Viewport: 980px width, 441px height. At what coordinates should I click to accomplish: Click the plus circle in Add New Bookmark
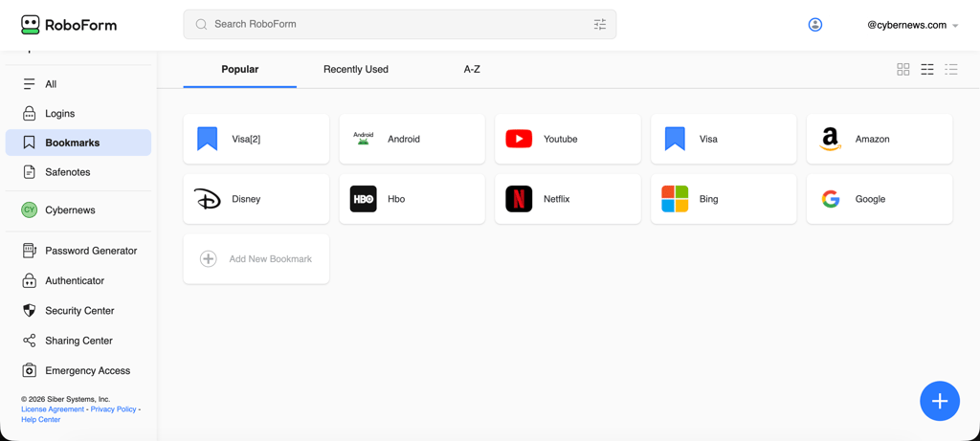point(208,258)
